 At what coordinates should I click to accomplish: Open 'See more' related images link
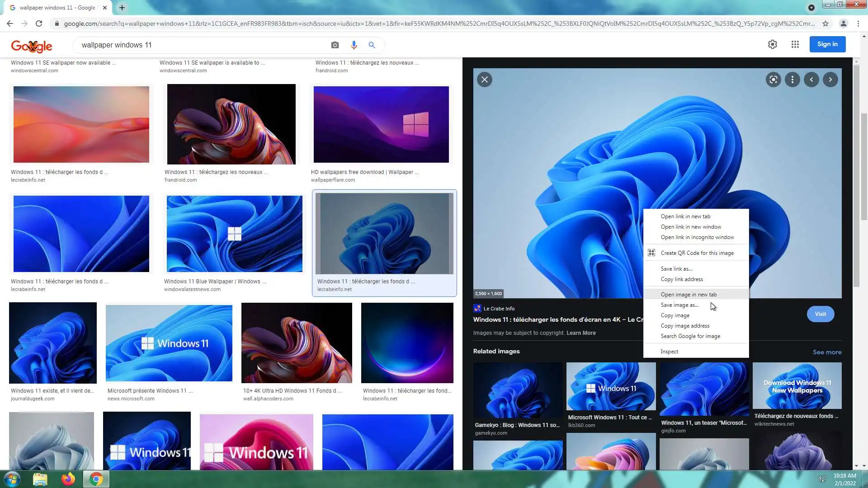[x=826, y=352]
